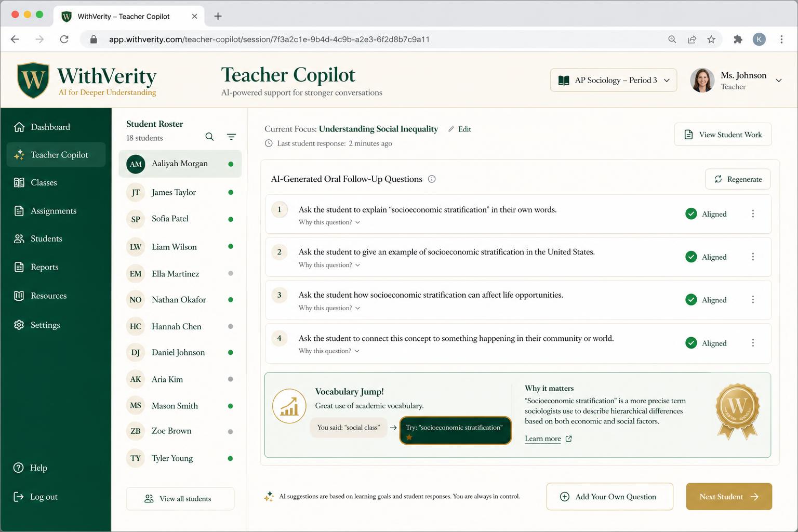This screenshot has height=532, width=798.
Task: Click the browser reload icon
Action: click(x=64, y=39)
